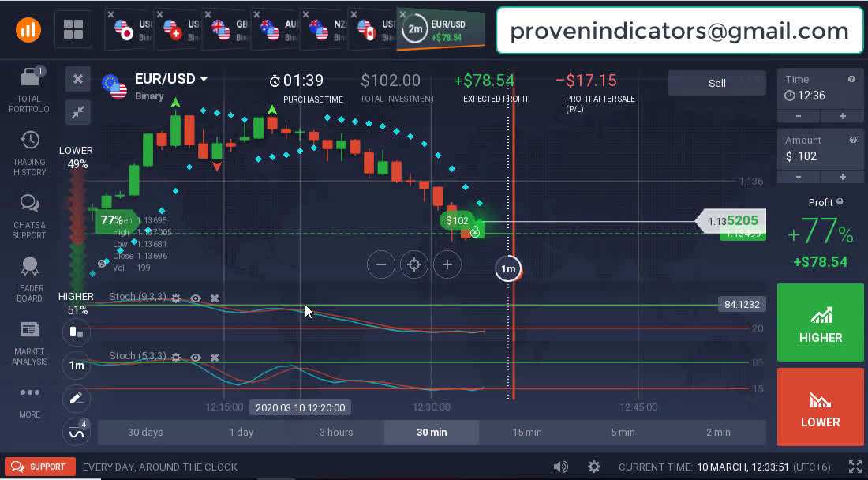Expand the More menu in sidebar
Screen dimensions: 868x480
(x=29, y=400)
